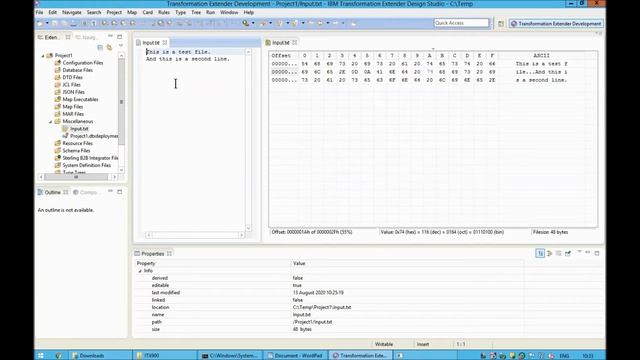This screenshot has width=640, height=360.
Task: Maximize the explorer panel
Action: [120, 37]
